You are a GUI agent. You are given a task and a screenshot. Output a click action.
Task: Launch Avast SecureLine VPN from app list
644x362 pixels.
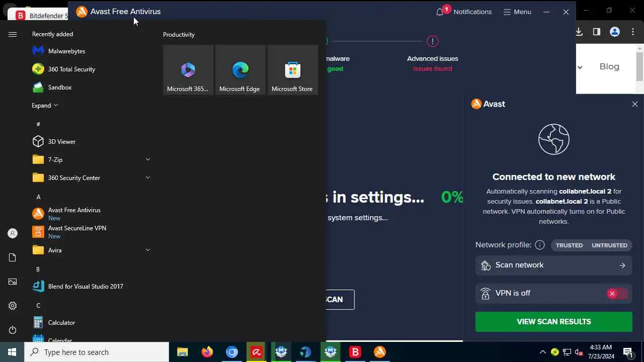[x=91, y=232]
